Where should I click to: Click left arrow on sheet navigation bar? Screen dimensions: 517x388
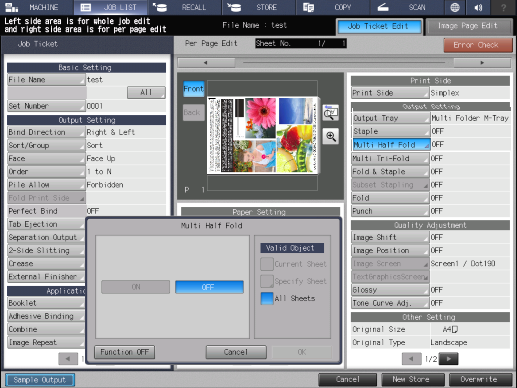click(206, 63)
